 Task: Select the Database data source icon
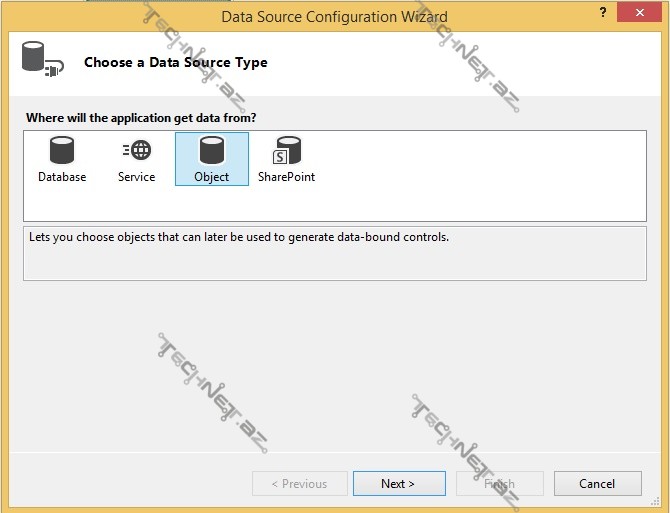[x=62, y=151]
